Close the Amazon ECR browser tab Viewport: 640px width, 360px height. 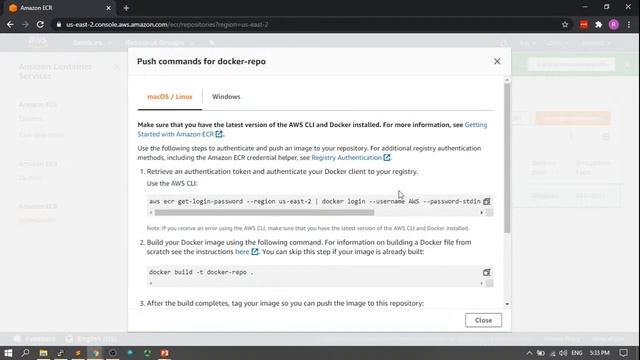109,8
